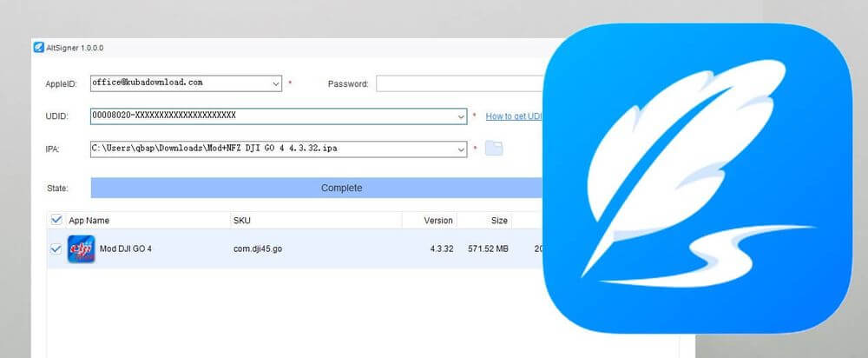This screenshot has width=868, height=358.
Task: Click the Mod DJI GO 4 app thumbnail
Action: point(81,249)
